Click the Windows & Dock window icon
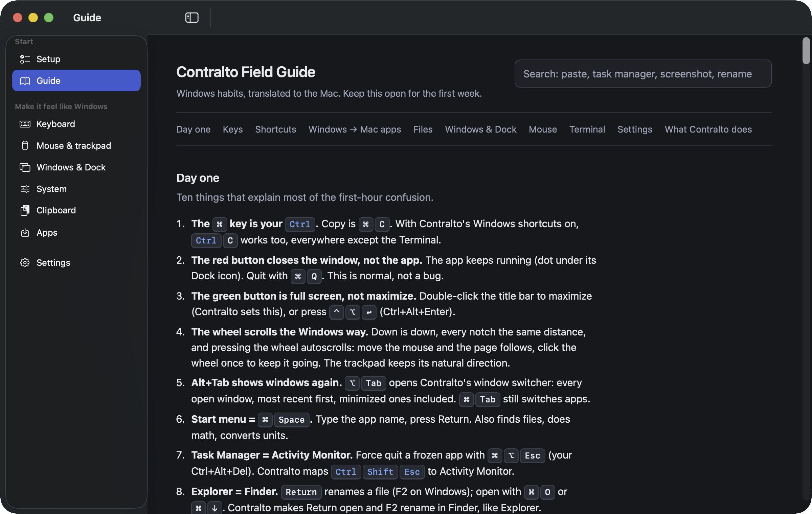 pyautogui.click(x=25, y=167)
